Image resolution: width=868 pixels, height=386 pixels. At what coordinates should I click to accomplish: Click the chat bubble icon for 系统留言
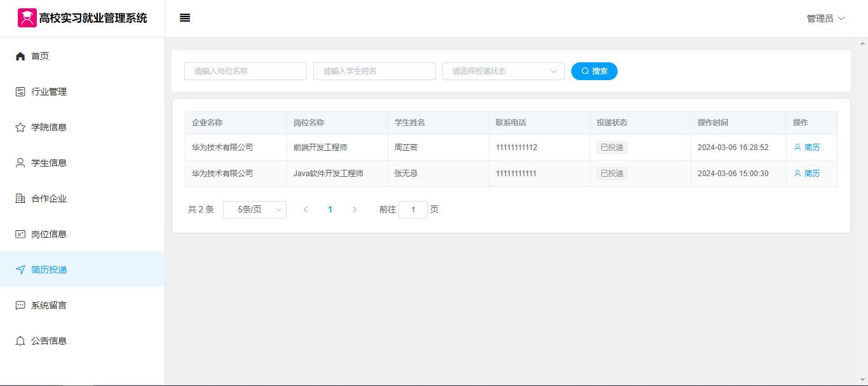[20, 305]
